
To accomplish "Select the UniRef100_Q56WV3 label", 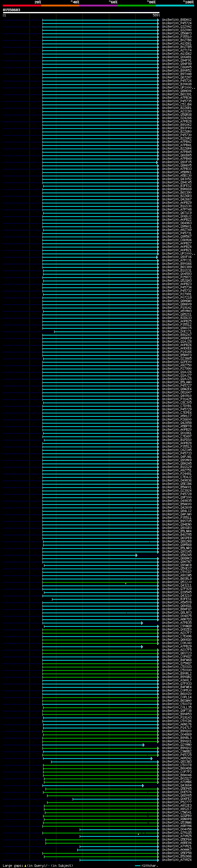I will [x=177, y=33].
